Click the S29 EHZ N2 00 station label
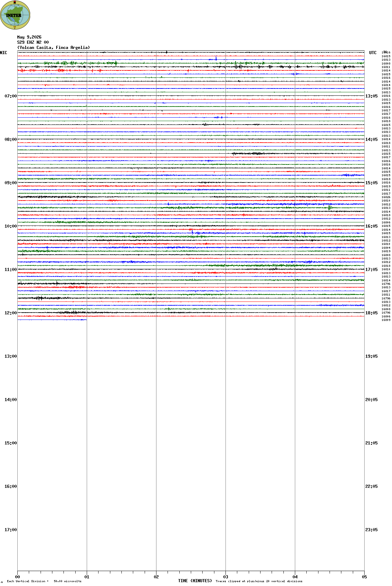This screenshot has height=586, width=392. click(x=33, y=42)
